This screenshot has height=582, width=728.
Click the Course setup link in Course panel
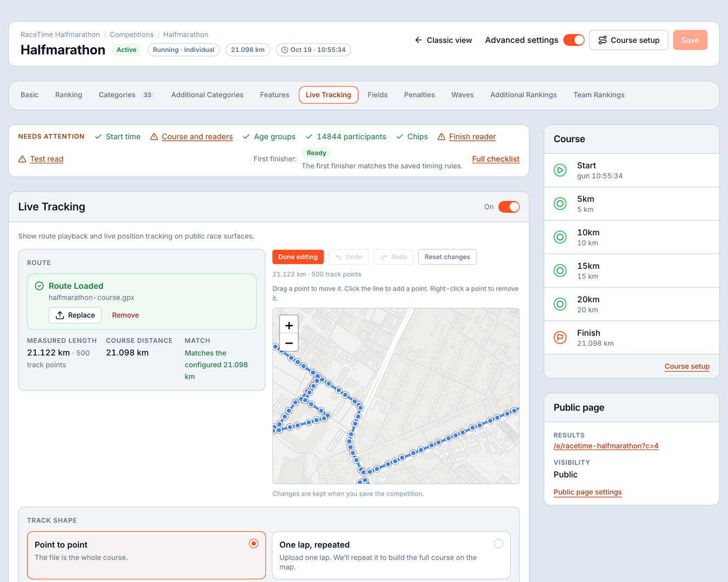point(687,366)
